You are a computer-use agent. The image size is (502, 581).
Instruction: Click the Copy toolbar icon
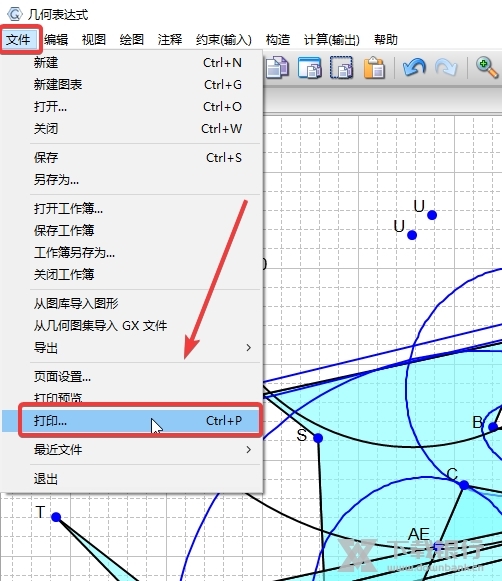(x=277, y=67)
